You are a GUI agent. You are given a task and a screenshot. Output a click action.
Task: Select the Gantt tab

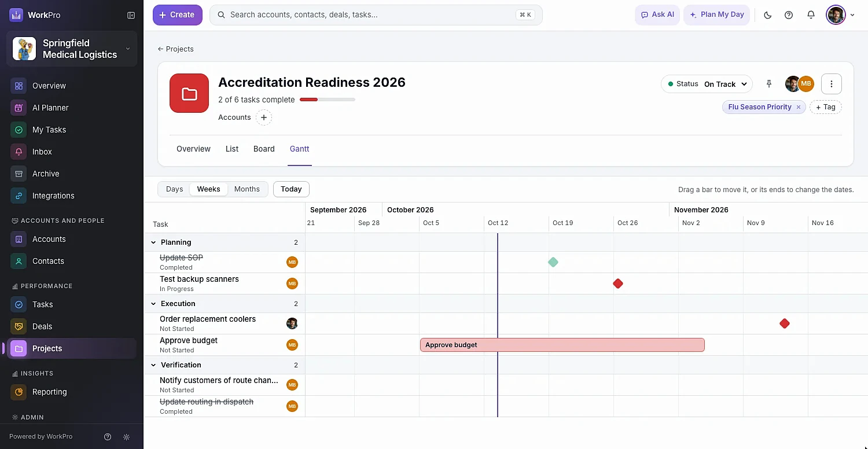(300, 149)
